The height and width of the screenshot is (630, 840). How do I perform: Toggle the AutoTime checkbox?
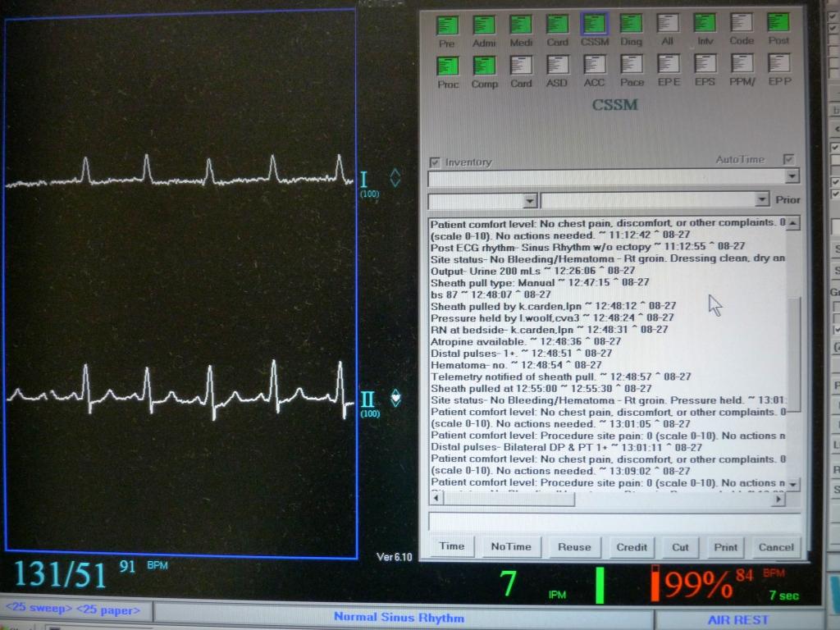point(788,159)
